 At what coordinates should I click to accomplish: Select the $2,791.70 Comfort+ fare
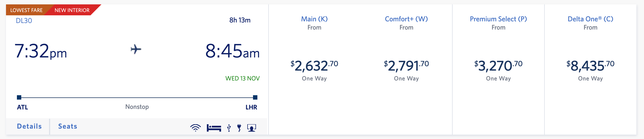coord(406,66)
